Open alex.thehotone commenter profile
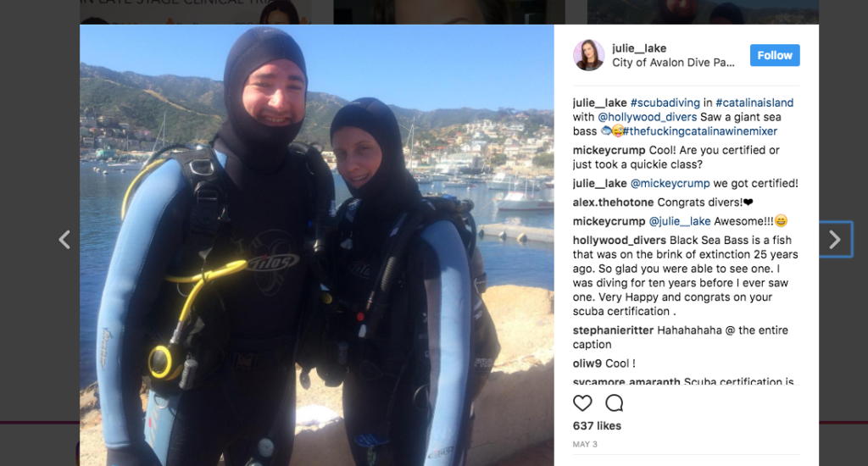The width and height of the screenshot is (868, 466). [x=614, y=202]
